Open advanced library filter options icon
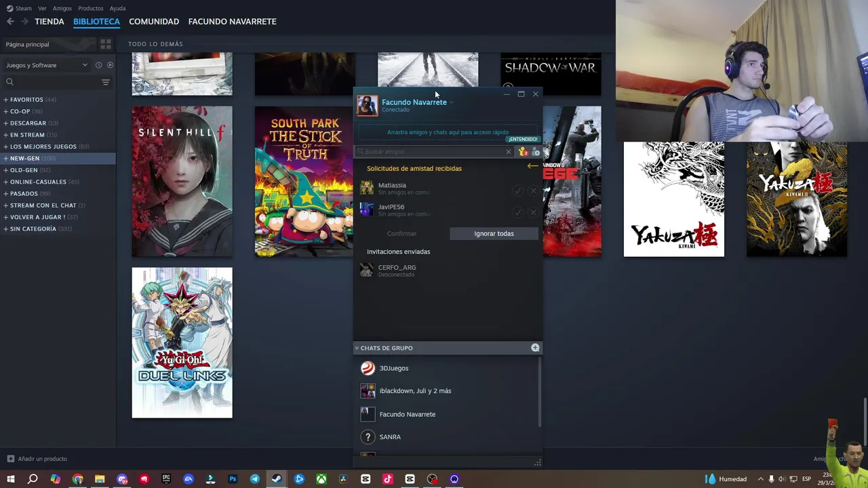The image size is (868, 488). pos(106,82)
